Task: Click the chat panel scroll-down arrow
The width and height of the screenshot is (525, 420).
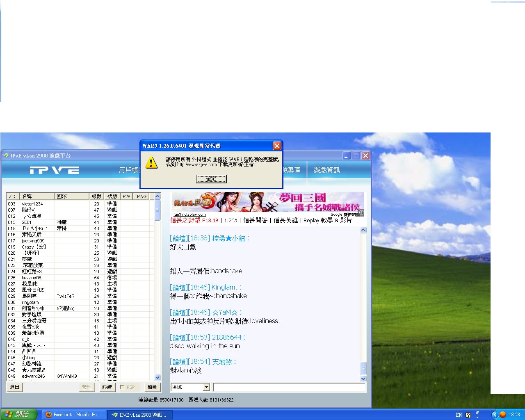Action: click(363, 378)
